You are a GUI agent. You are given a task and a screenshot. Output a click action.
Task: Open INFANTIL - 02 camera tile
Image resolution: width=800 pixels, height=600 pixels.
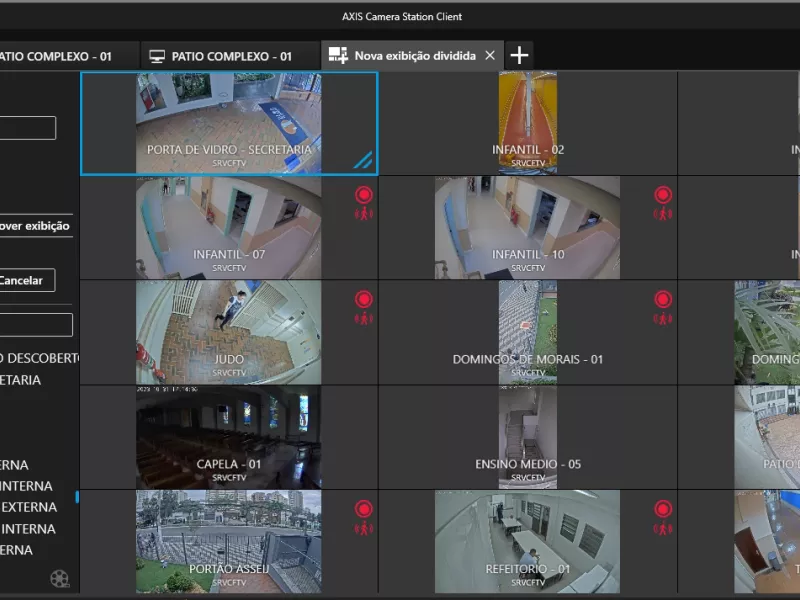[528, 122]
